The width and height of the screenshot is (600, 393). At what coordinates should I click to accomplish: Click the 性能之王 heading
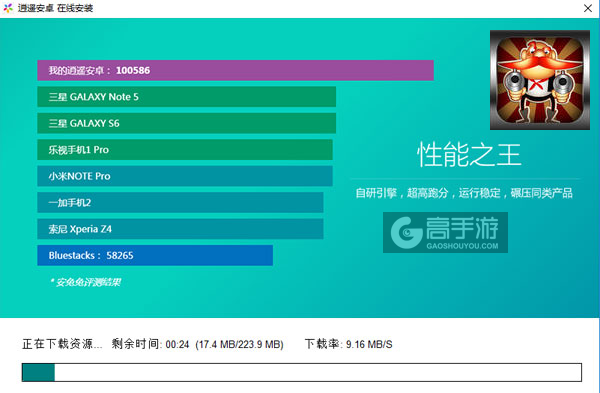click(469, 155)
